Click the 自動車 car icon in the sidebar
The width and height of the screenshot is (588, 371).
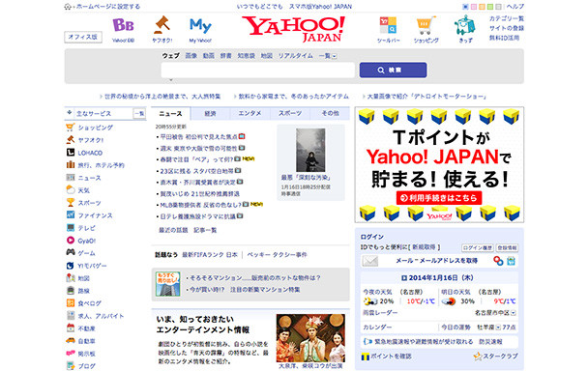point(71,341)
